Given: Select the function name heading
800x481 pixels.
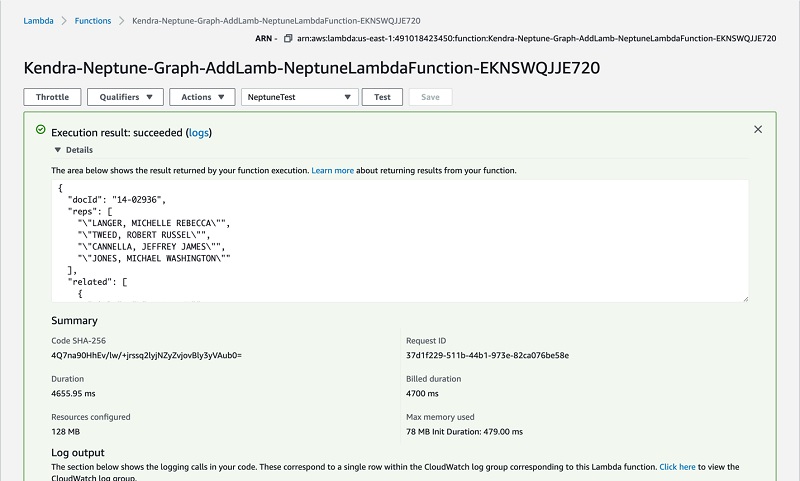Looking at the screenshot, I should [312, 68].
